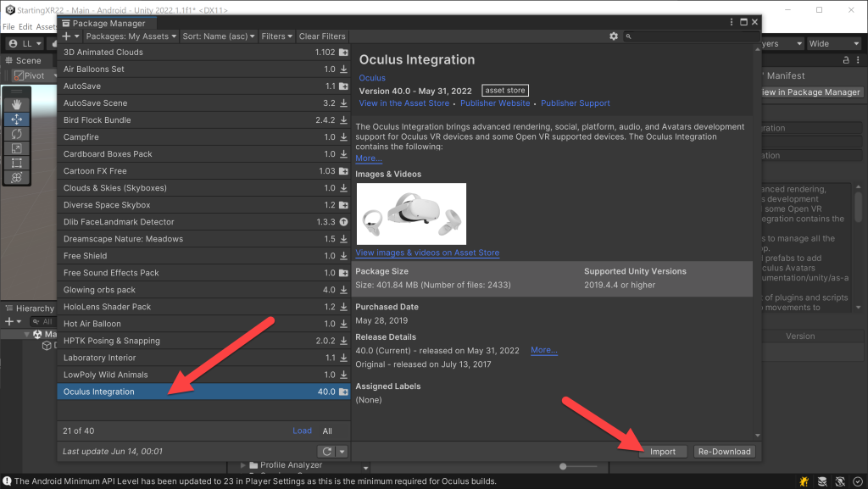Click refresh icon beside Last update
Screen dimensions: 868x489
pos(326,452)
